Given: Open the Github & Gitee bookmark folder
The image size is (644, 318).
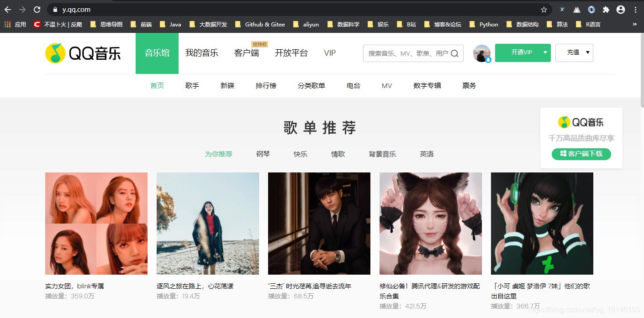Looking at the screenshot, I should point(260,25).
